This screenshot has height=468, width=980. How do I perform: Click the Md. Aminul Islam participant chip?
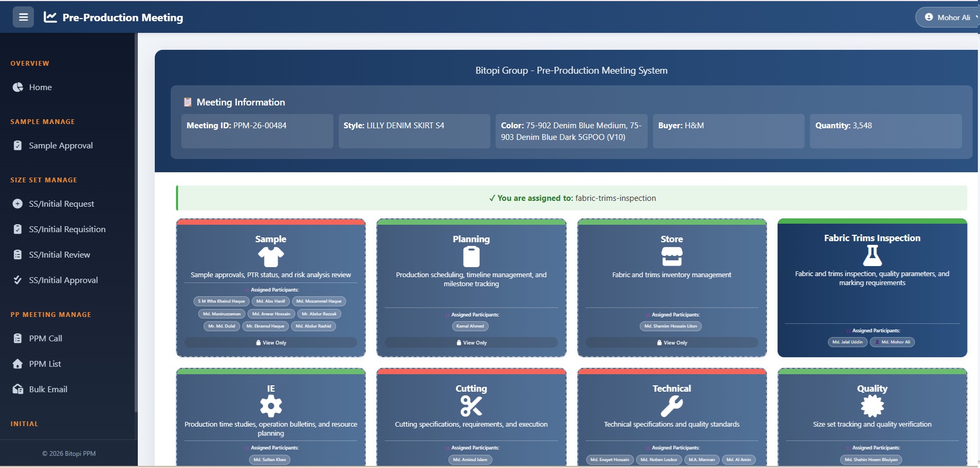coord(470,460)
